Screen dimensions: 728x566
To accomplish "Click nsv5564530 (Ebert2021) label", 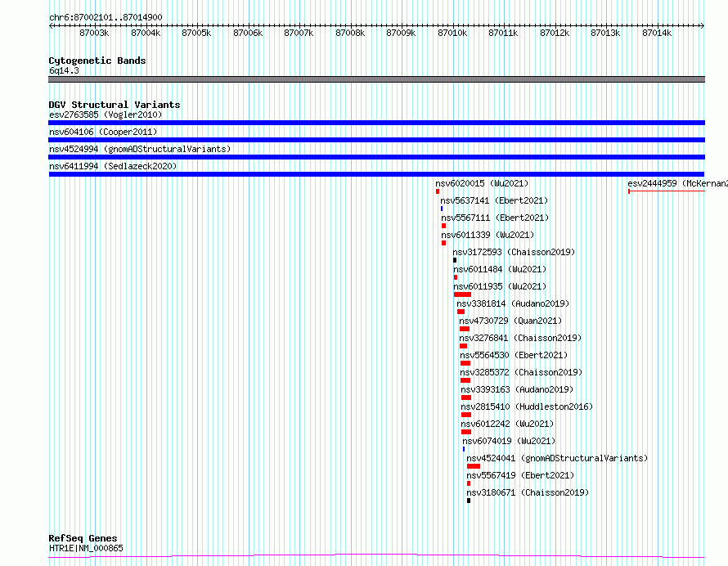I will [514, 355].
